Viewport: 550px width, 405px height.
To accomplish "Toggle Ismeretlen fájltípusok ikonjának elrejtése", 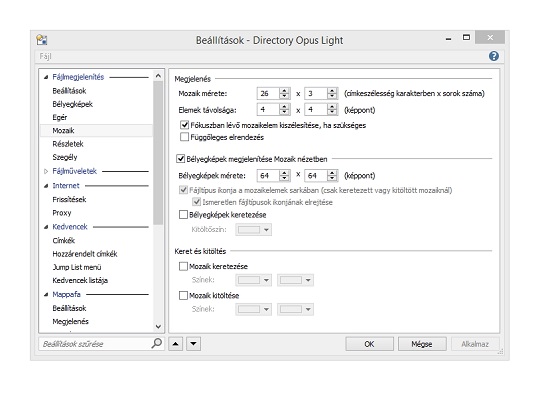I will (196, 202).
